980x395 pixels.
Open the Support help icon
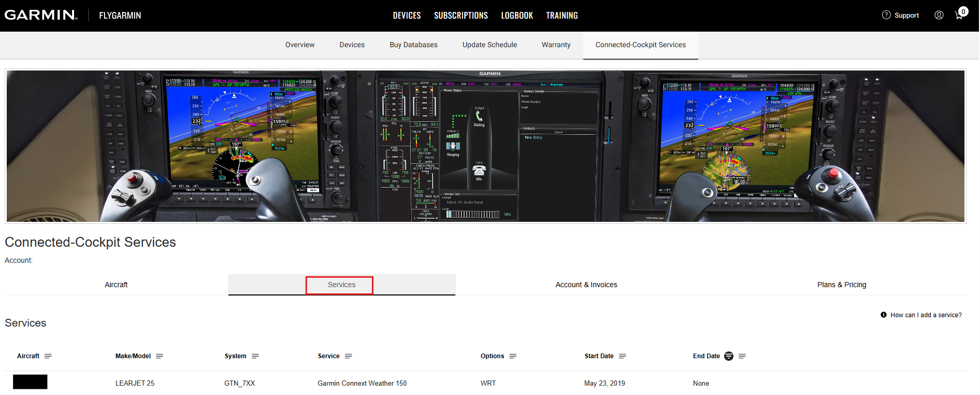886,15
